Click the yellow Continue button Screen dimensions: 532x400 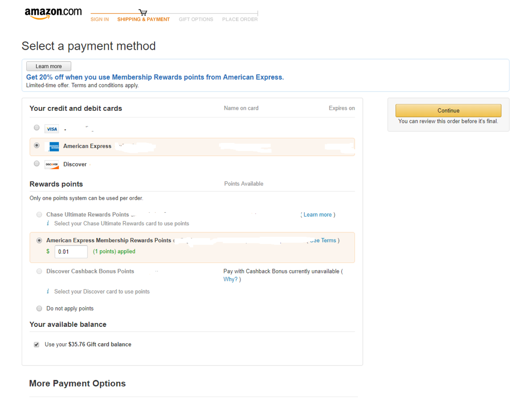coord(448,111)
